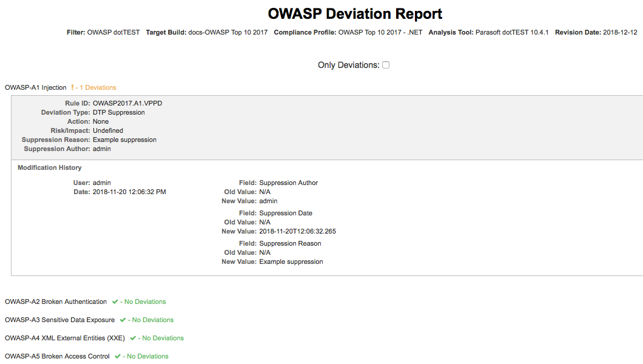Click the Field value Suppression Author

pyautogui.click(x=288, y=183)
